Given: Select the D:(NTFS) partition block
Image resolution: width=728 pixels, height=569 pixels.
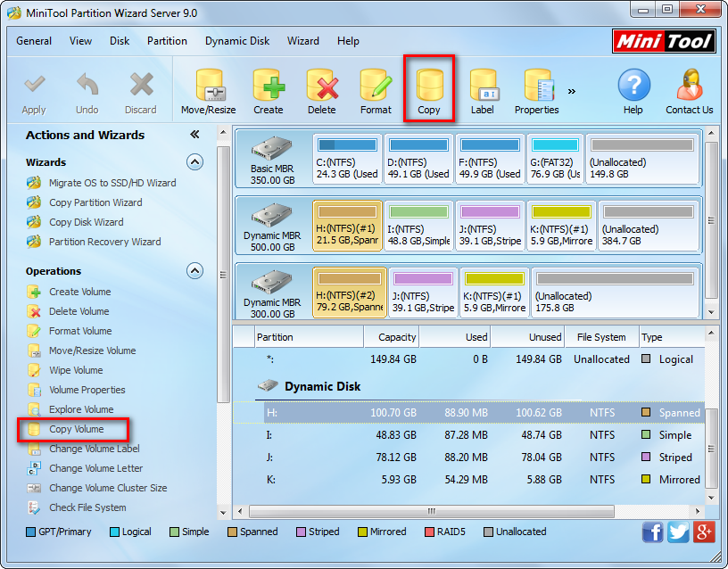Looking at the screenshot, I should pos(418,159).
